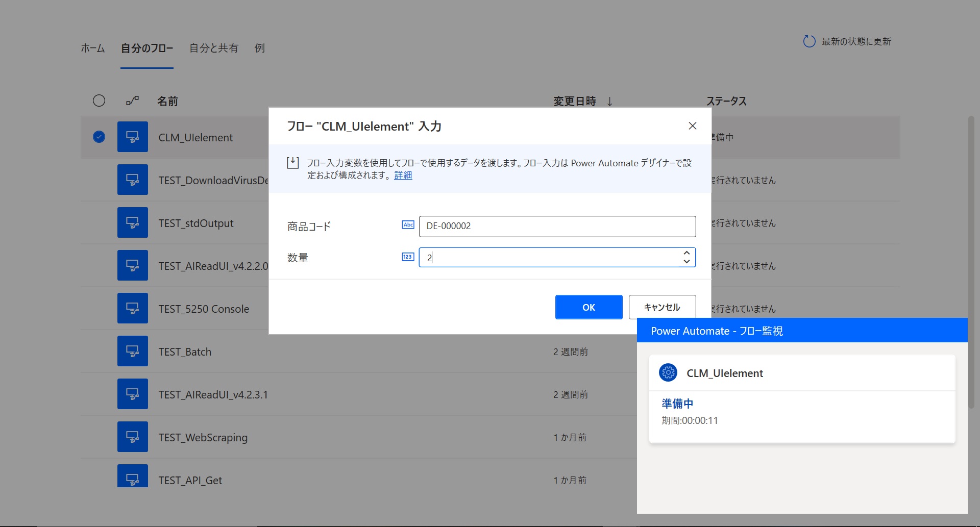Image resolution: width=980 pixels, height=527 pixels.
Task: Click the CLM_UIelement flow icon
Action: pos(133,137)
